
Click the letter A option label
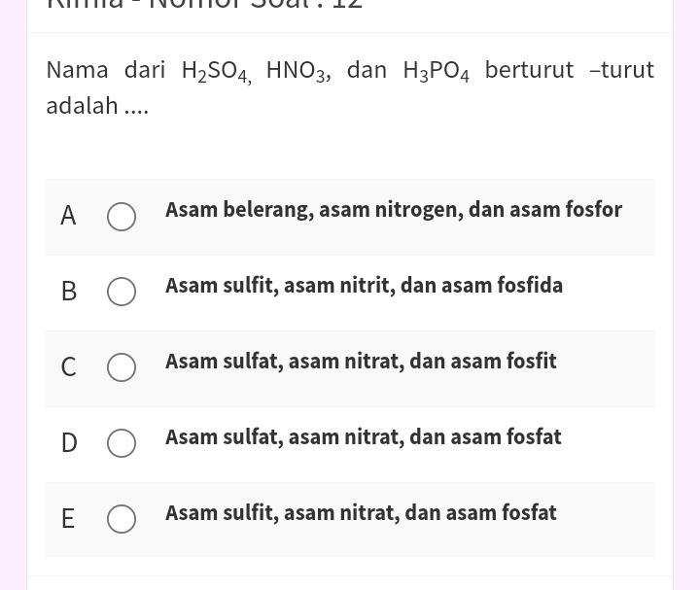[x=68, y=217]
